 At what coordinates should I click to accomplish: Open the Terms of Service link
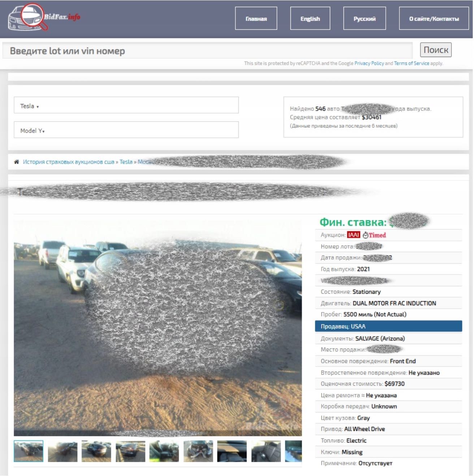click(411, 63)
